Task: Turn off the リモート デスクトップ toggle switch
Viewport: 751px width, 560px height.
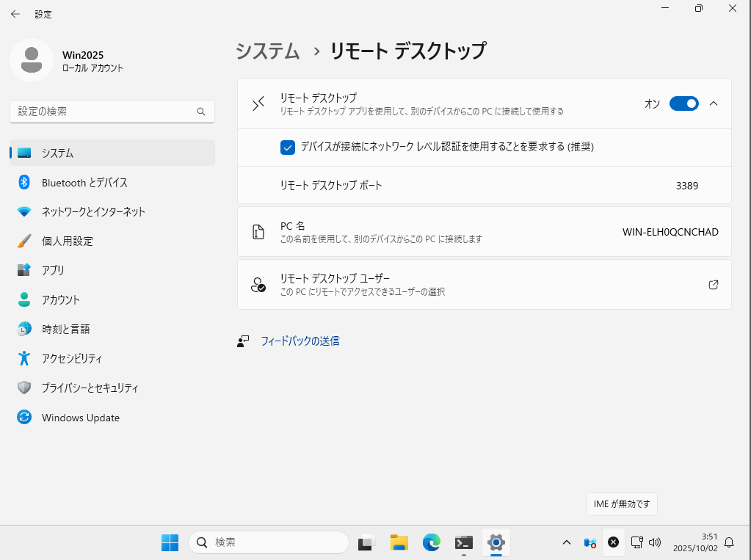Action: pyautogui.click(x=683, y=103)
